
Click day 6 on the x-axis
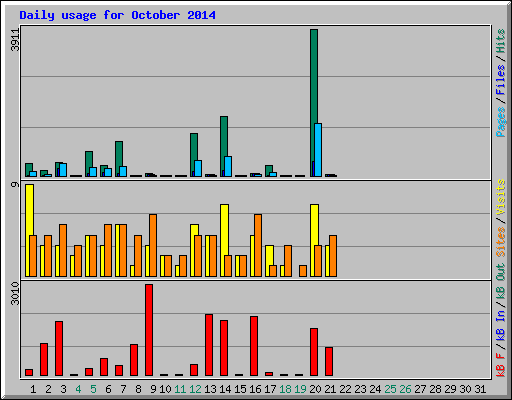108,389
